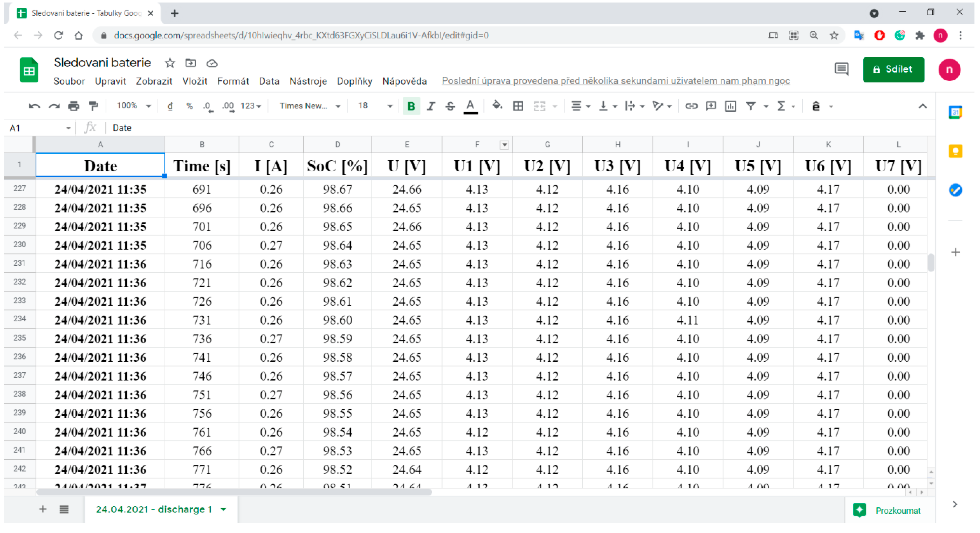This screenshot has width=980, height=533.
Task: Open the borders tool
Action: click(518, 106)
